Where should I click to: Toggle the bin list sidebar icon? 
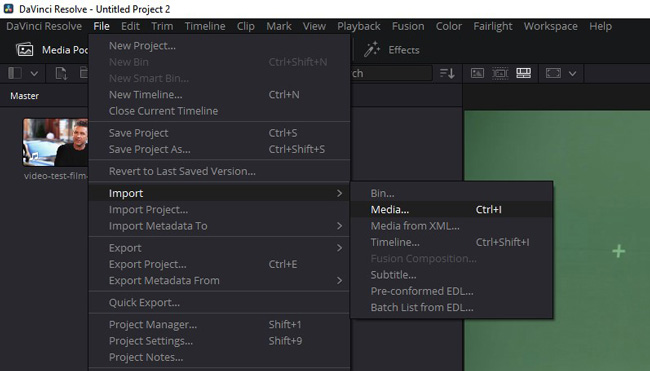click(15, 73)
